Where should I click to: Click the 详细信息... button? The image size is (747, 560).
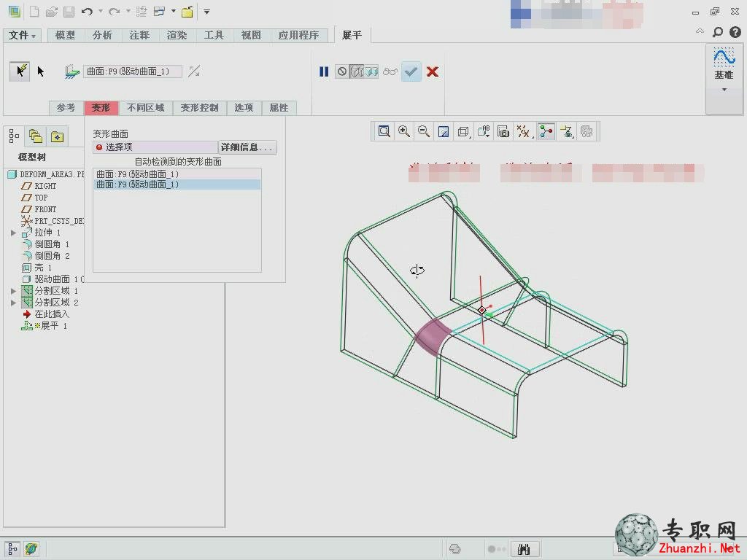[x=247, y=147]
